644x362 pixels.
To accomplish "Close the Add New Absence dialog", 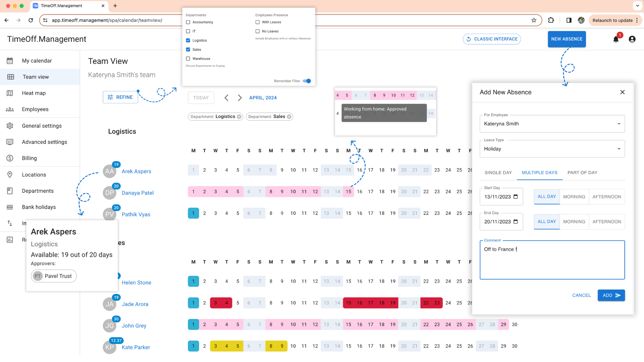I will point(623,92).
